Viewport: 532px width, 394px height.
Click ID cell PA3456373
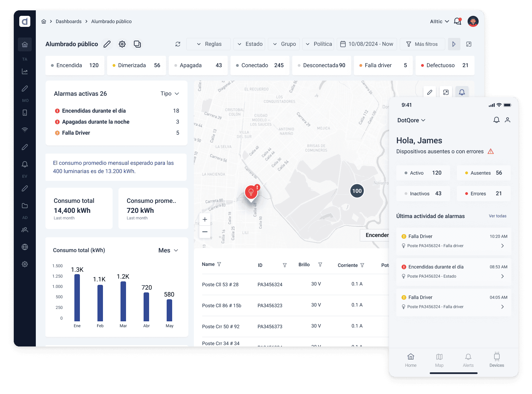[270, 326]
